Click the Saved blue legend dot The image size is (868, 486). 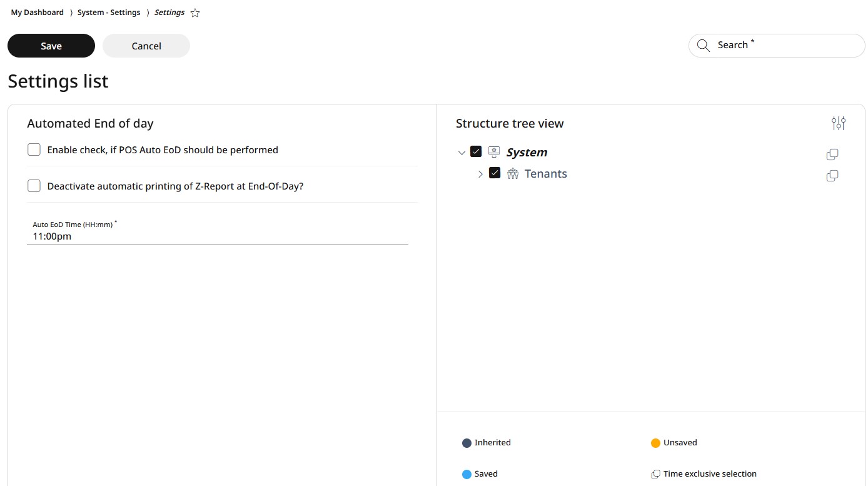pos(467,474)
